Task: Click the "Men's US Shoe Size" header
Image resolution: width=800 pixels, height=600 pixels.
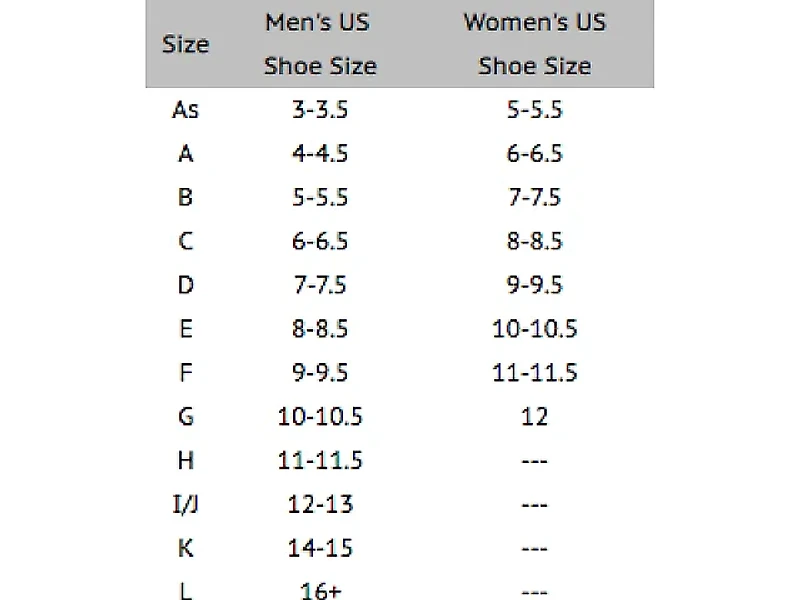Action: 320,45
